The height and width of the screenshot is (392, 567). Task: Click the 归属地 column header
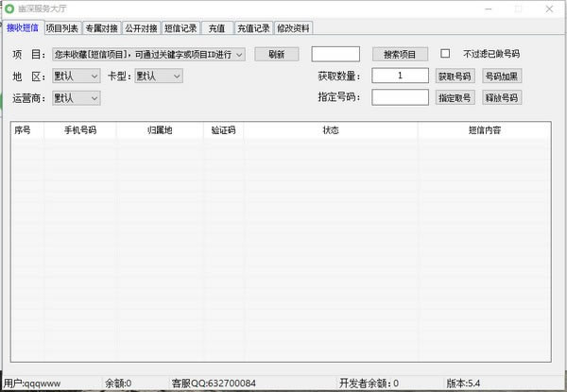click(x=160, y=130)
